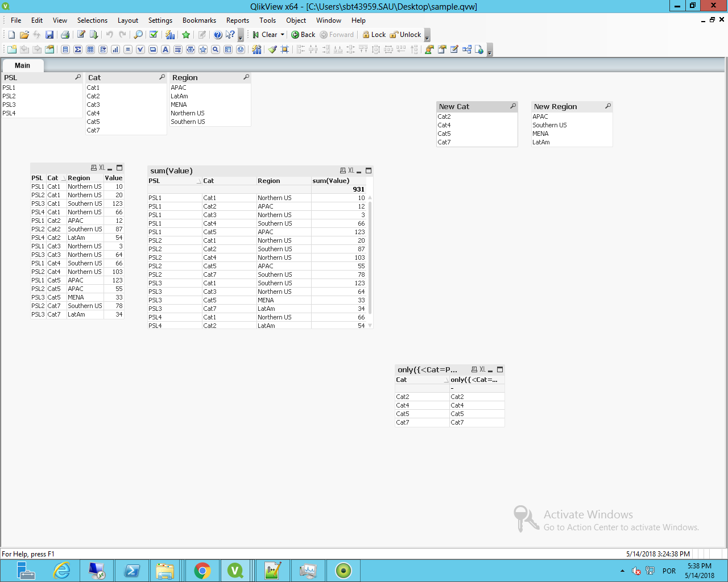Open navigation toolbar overflow options arrow

[427, 36]
